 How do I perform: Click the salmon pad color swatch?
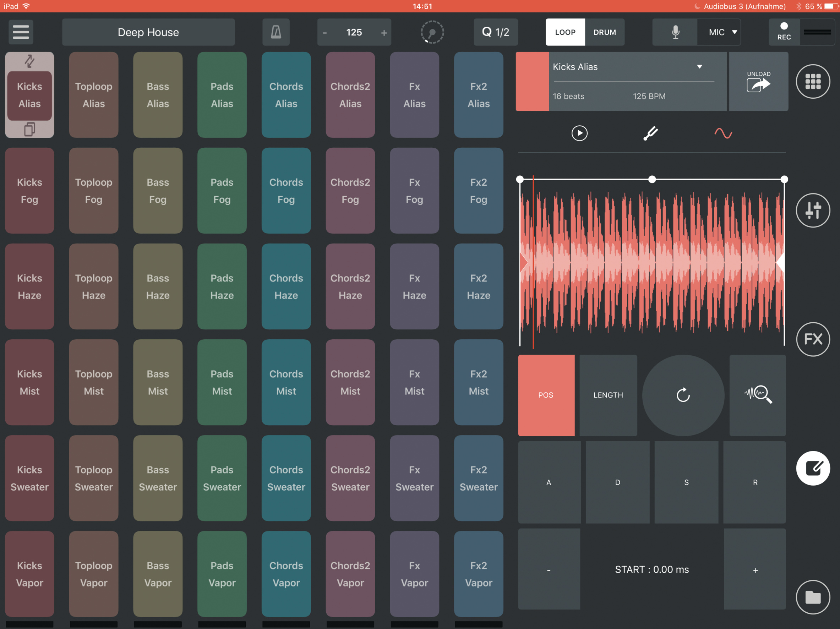[532, 81]
